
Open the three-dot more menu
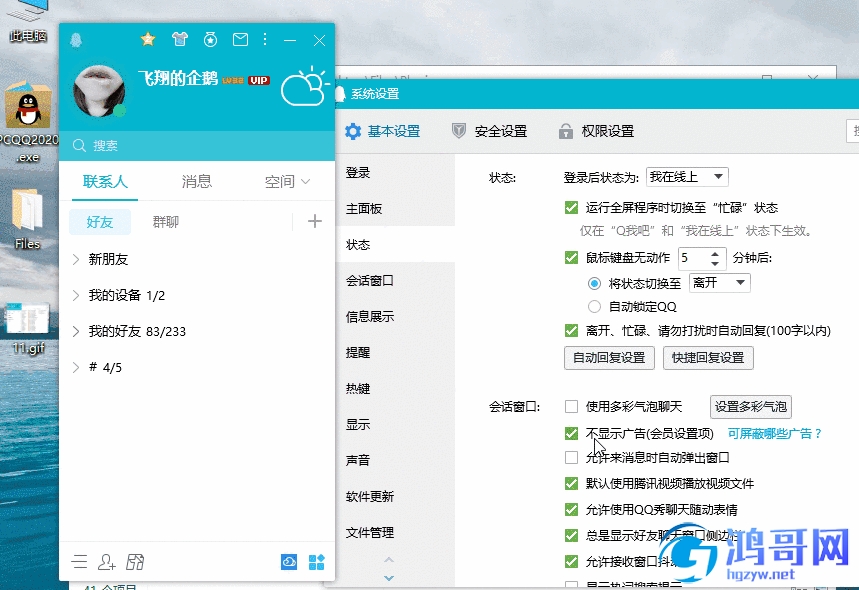(265, 39)
